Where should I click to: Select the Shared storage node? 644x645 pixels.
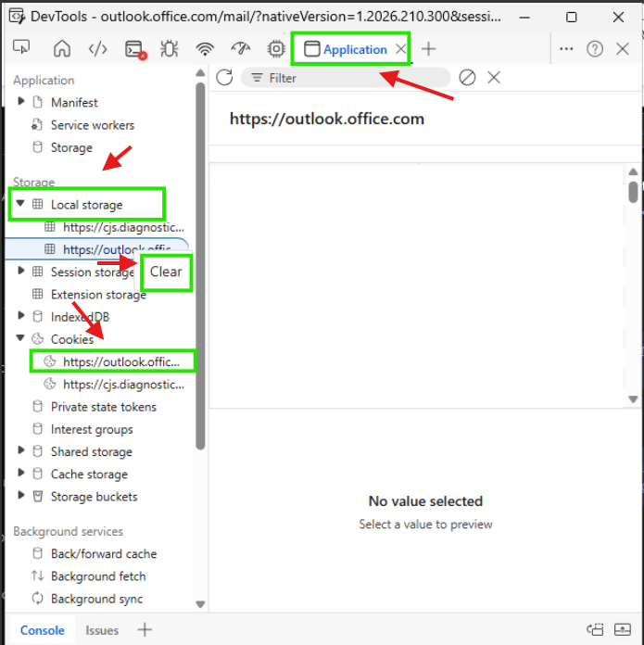tap(92, 451)
